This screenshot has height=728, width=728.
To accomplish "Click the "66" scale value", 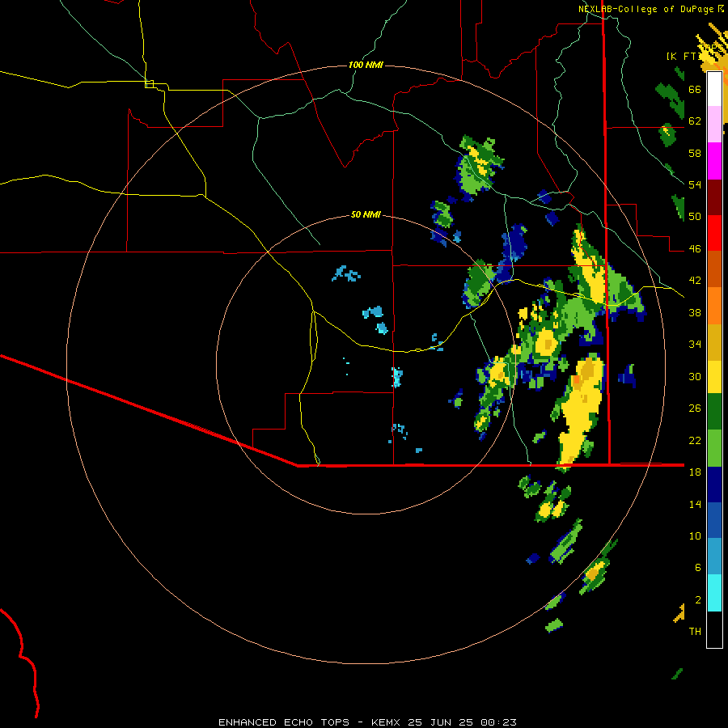I will (695, 89).
